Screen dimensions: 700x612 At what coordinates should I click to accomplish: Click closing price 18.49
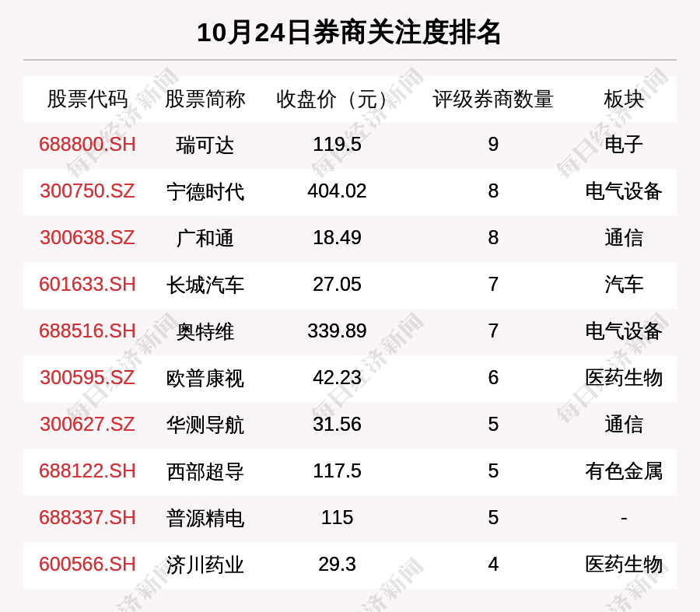(x=337, y=237)
